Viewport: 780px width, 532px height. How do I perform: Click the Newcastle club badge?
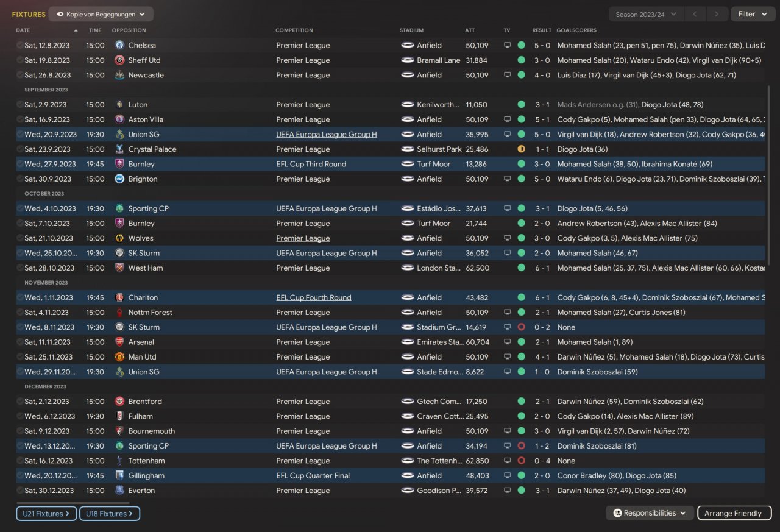tap(119, 75)
